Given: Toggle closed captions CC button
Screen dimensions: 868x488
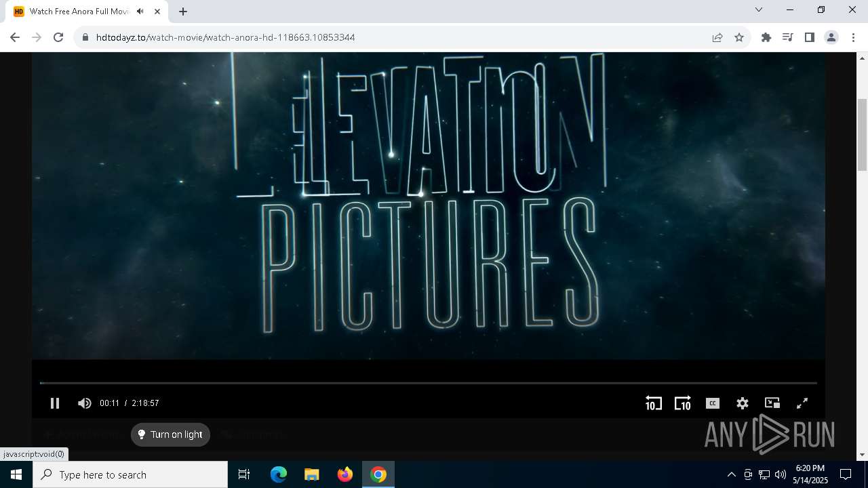Looking at the screenshot, I should (712, 403).
